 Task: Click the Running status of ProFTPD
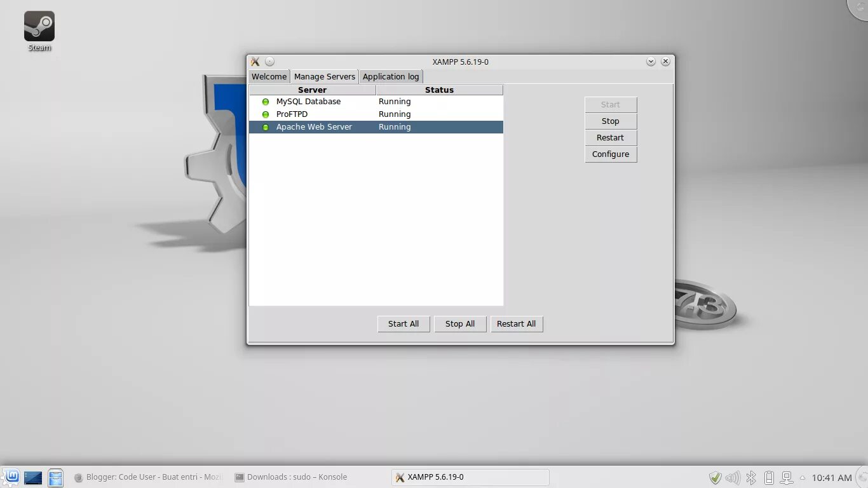[395, 114]
